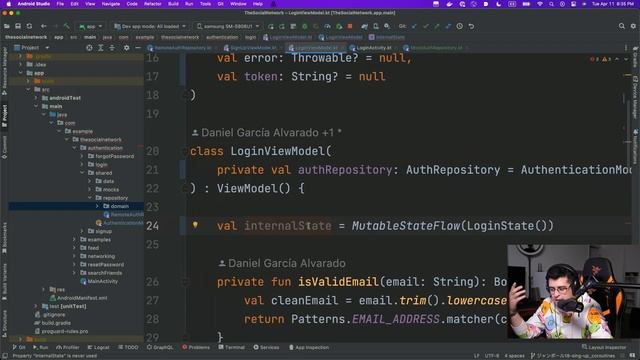Click the Git push arrow icon
Screen dimensions: 640x360
[x=437, y=26]
